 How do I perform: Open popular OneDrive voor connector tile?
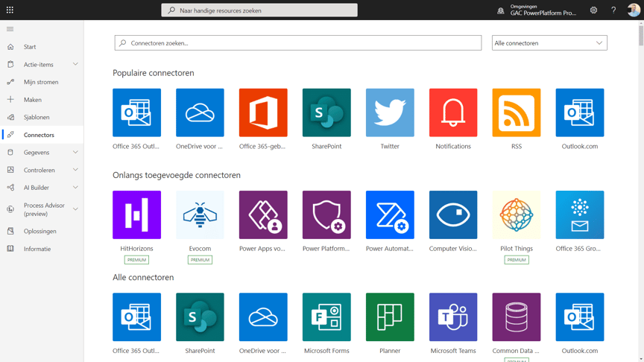tap(200, 112)
